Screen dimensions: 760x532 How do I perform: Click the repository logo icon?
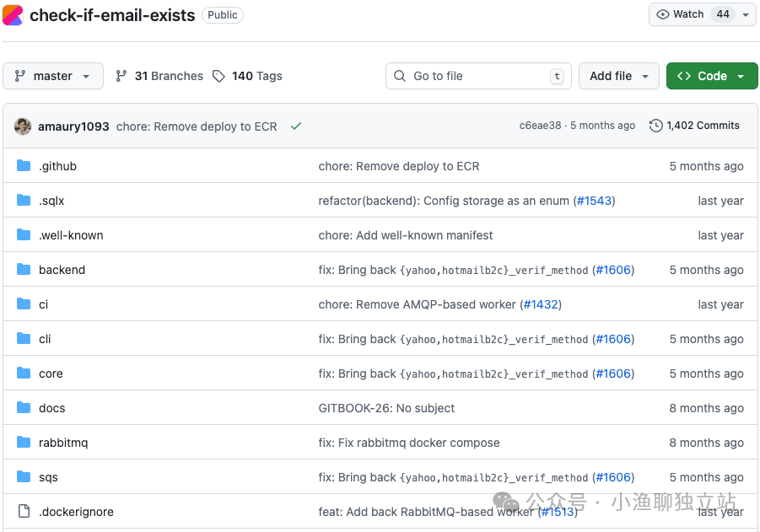13,15
